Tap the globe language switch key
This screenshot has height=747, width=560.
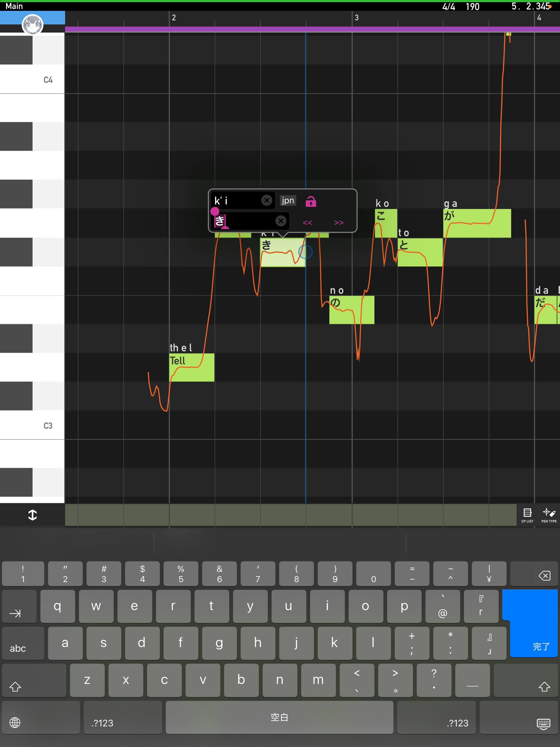[15, 723]
